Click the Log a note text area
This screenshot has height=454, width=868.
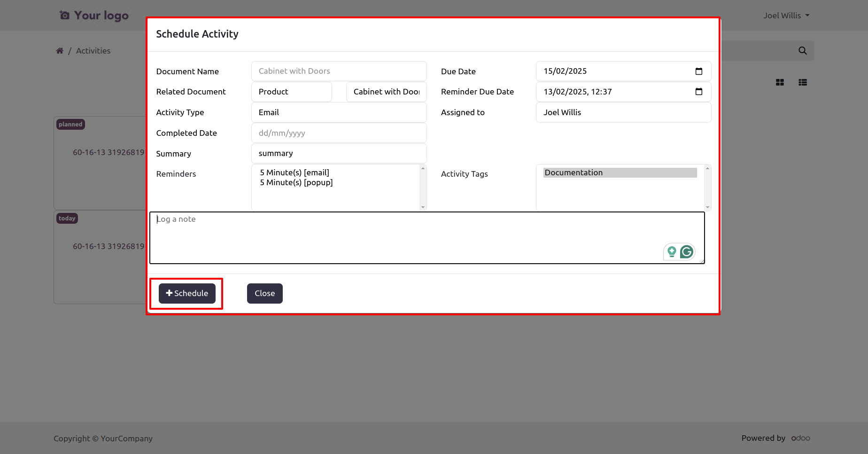point(427,238)
